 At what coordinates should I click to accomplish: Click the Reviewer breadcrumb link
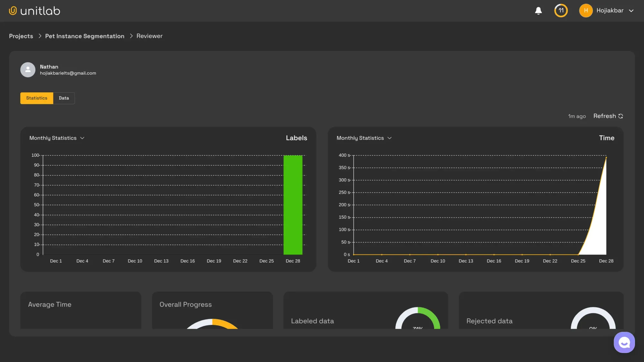149,36
